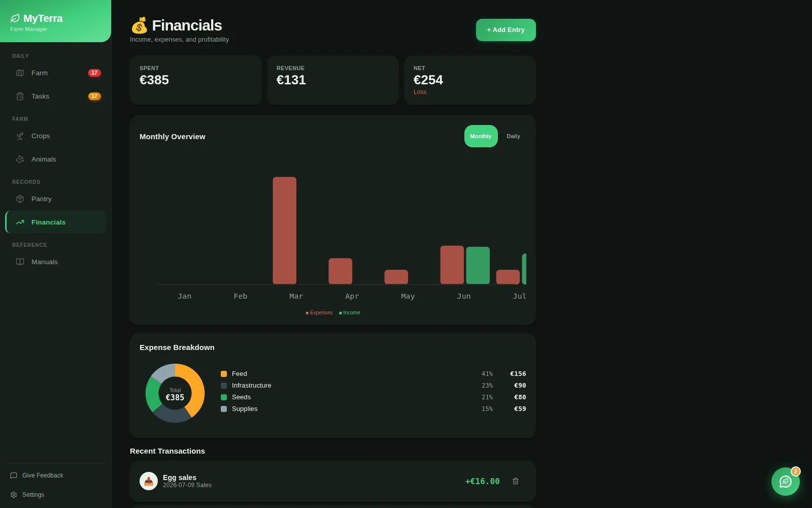Click the dark Infrastructure color swatch
Viewport: 812px width, 508px height.
point(224,386)
